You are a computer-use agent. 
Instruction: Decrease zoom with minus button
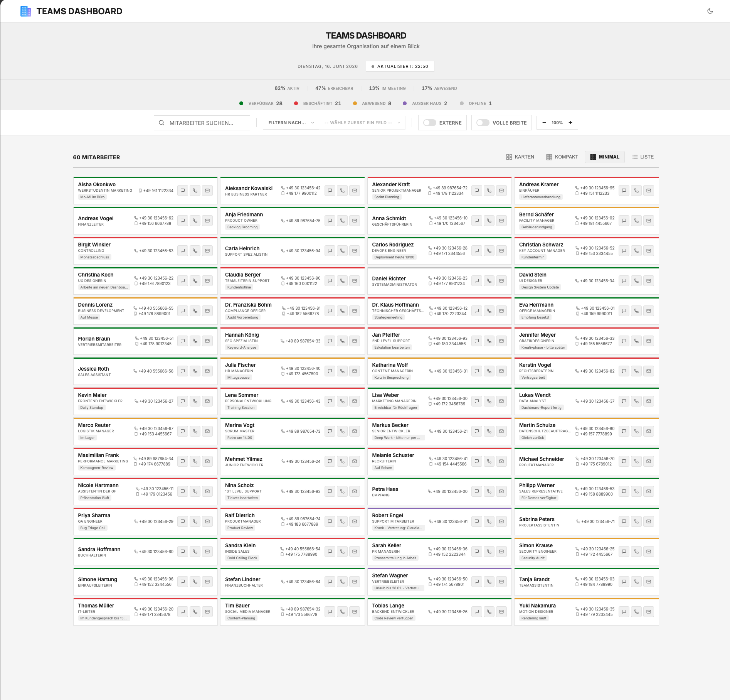544,123
